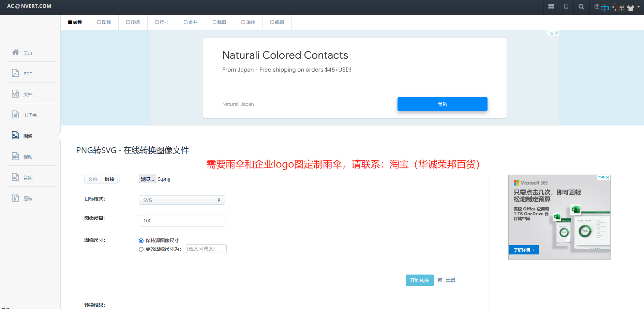Image resolution: width=644 pixels, height=309 pixels.
Task: Click the 视频 (Video) sidebar icon
Action: 28,157
